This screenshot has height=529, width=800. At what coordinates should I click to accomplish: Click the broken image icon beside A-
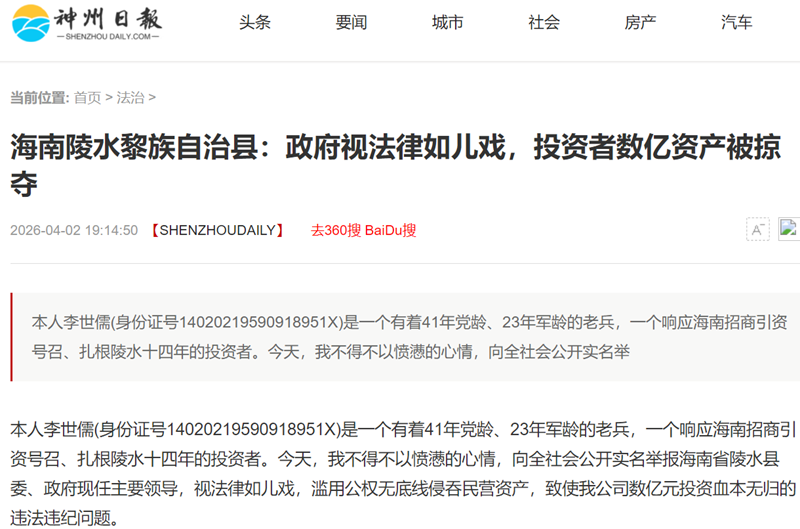pos(789,229)
